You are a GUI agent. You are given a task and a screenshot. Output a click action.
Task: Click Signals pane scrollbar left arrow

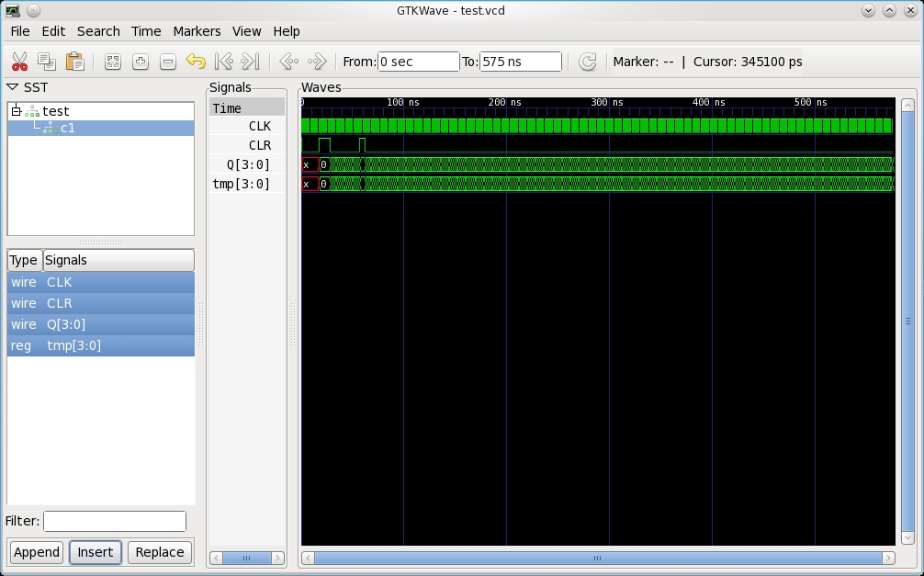[216, 558]
